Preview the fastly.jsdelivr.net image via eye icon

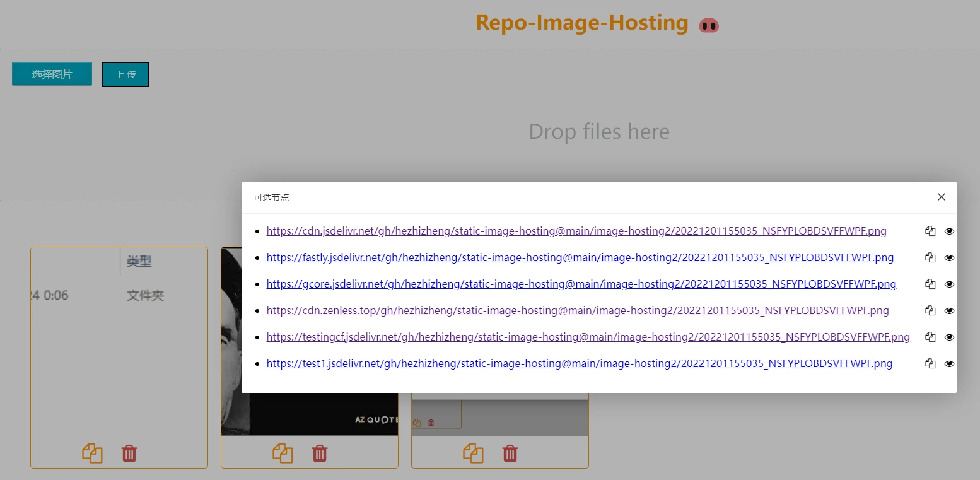[949, 257]
